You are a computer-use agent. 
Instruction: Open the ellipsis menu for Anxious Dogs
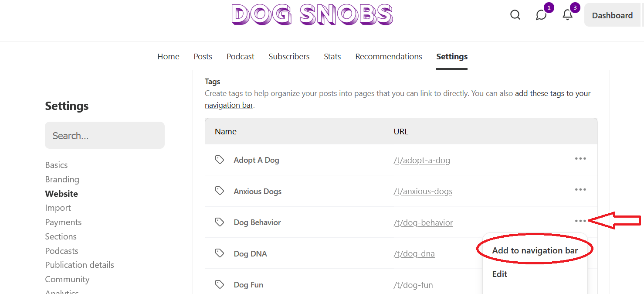tap(580, 189)
